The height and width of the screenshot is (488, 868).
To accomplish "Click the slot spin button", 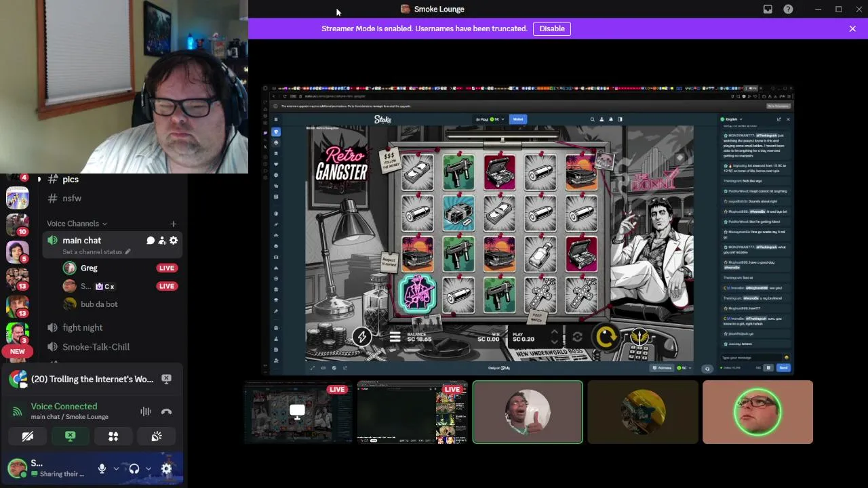I will click(606, 337).
